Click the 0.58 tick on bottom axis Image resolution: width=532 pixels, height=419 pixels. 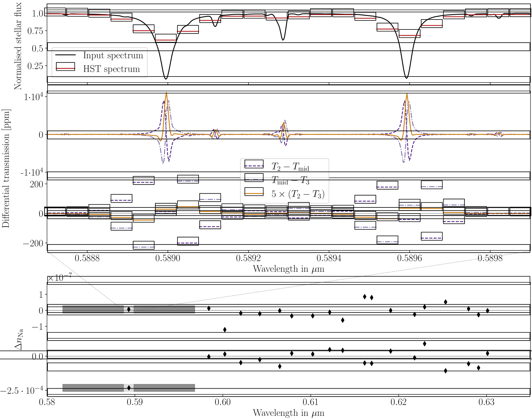click(47, 402)
